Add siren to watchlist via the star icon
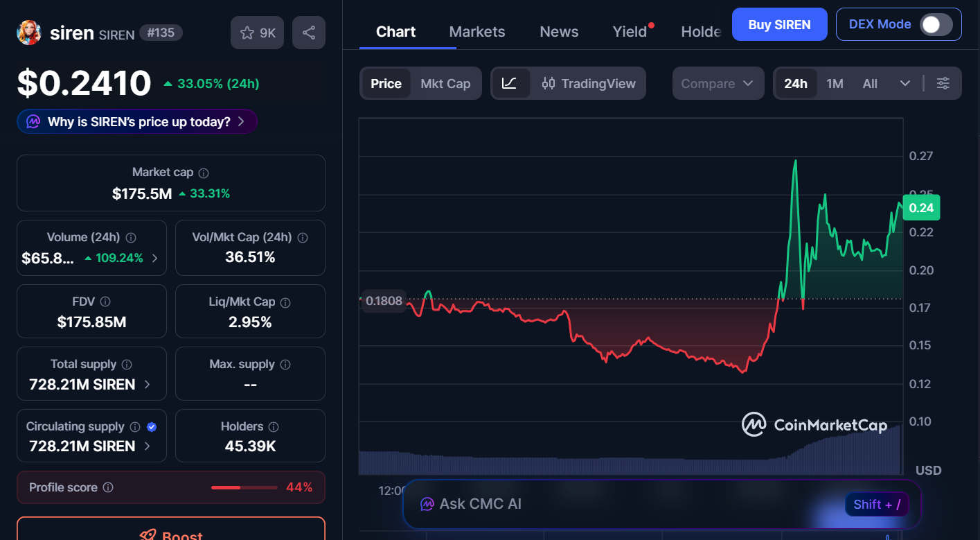This screenshot has height=540, width=980. pyautogui.click(x=247, y=32)
